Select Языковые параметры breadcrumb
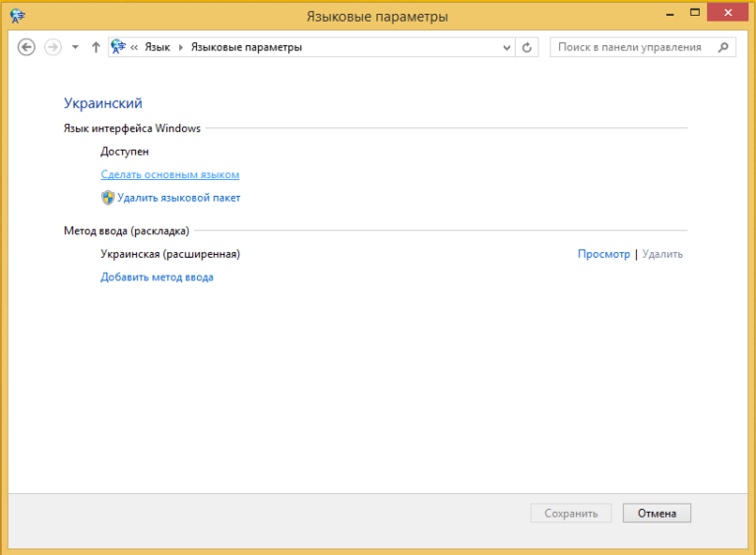The width and height of the screenshot is (756, 555). click(x=246, y=47)
